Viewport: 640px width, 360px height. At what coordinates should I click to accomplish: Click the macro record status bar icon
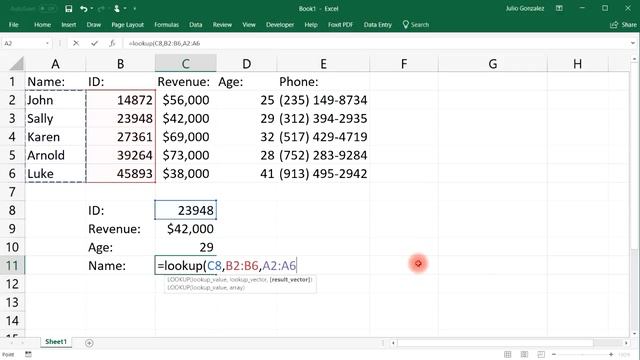pyautogui.click(x=28, y=354)
